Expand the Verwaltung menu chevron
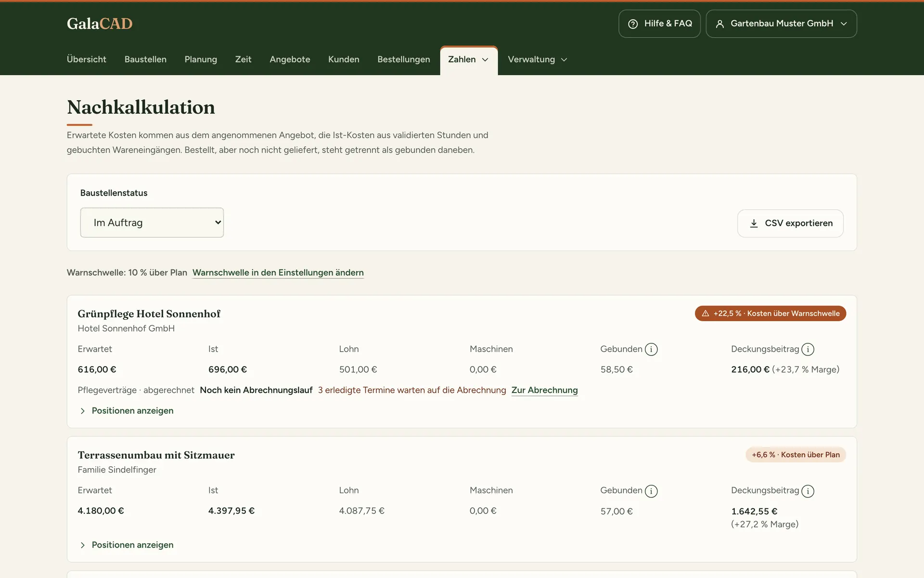The width and height of the screenshot is (924, 578). 564,60
